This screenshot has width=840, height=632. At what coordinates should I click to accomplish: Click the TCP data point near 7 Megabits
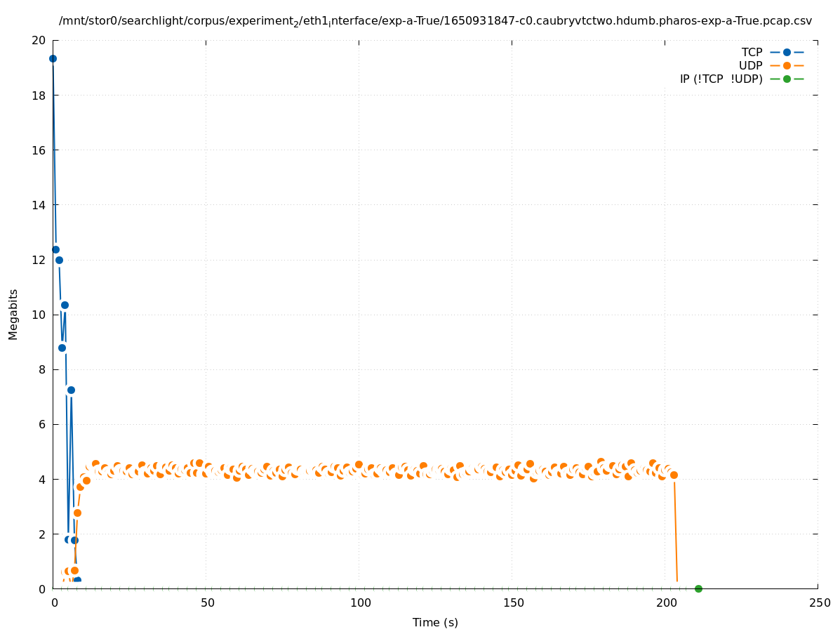(x=71, y=390)
